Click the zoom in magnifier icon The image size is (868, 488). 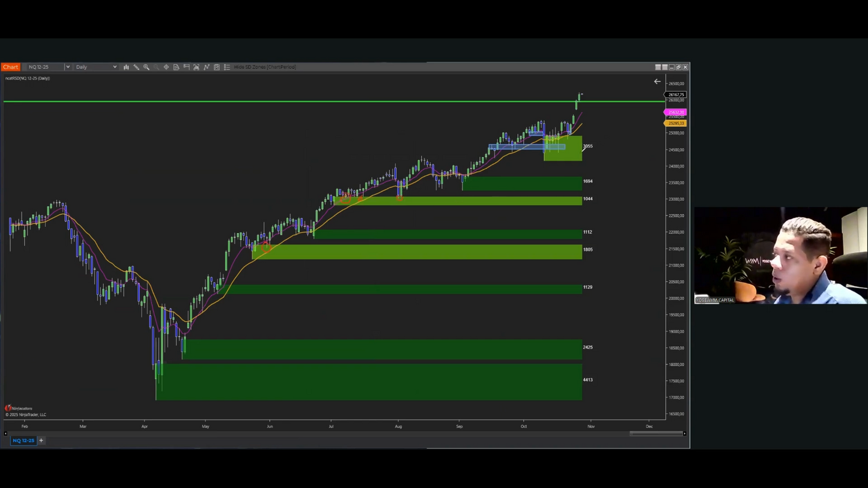pos(147,67)
